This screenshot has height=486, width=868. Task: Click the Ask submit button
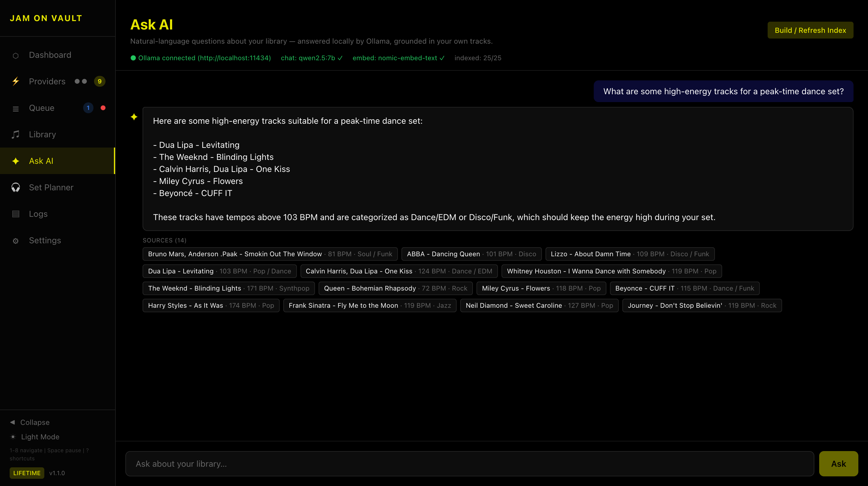point(838,464)
